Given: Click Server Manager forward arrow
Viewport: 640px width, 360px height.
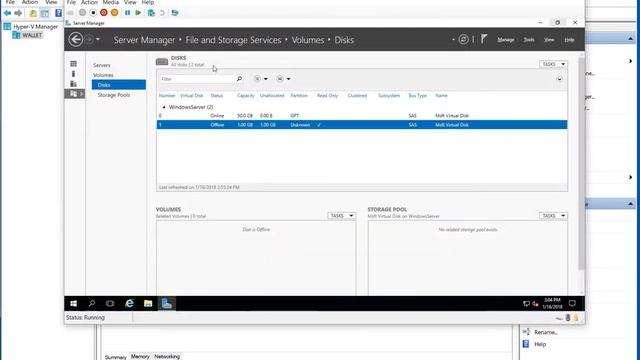Looking at the screenshot, I should click(x=89, y=40).
